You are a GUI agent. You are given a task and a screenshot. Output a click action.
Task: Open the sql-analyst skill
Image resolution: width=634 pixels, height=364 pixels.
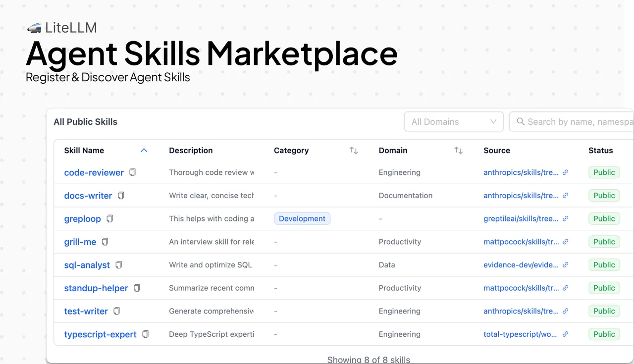tap(87, 265)
